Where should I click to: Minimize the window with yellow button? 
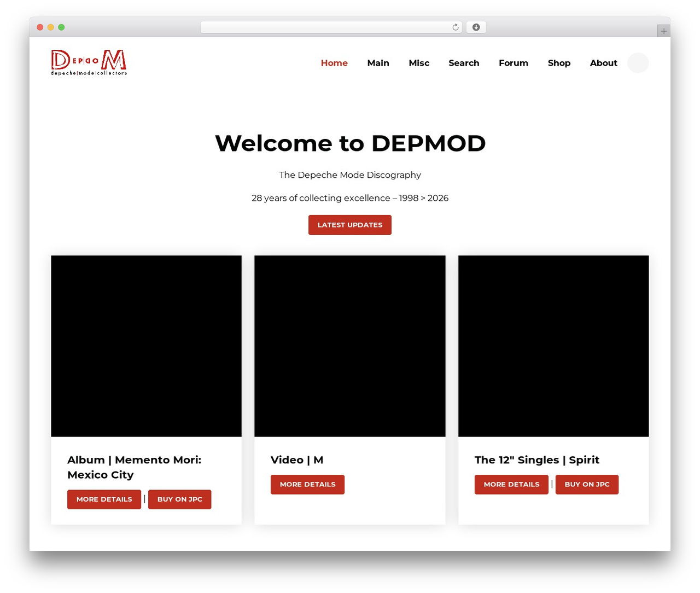tap(51, 27)
